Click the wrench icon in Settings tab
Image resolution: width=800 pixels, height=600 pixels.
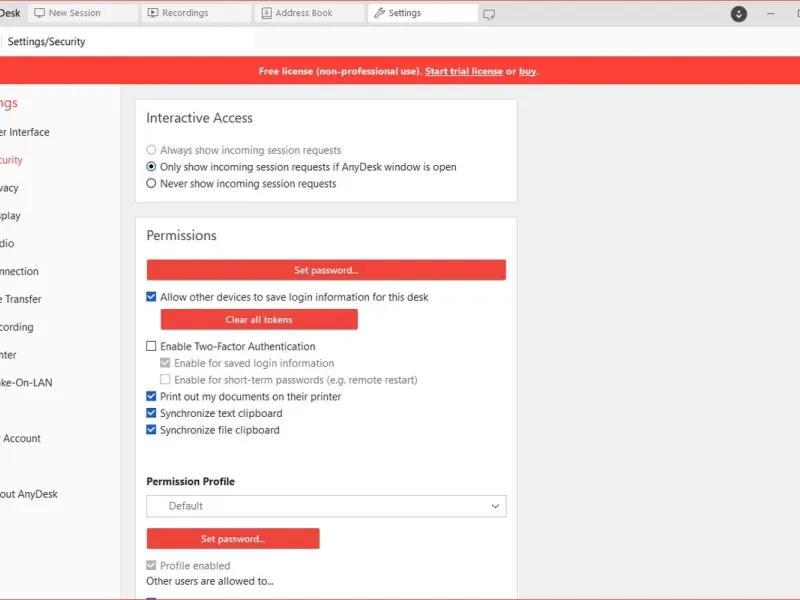click(x=379, y=13)
